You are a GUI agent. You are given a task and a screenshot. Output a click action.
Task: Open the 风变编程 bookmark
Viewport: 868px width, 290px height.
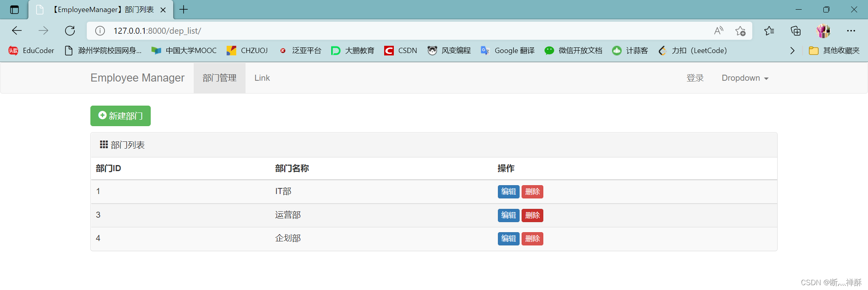click(449, 51)
